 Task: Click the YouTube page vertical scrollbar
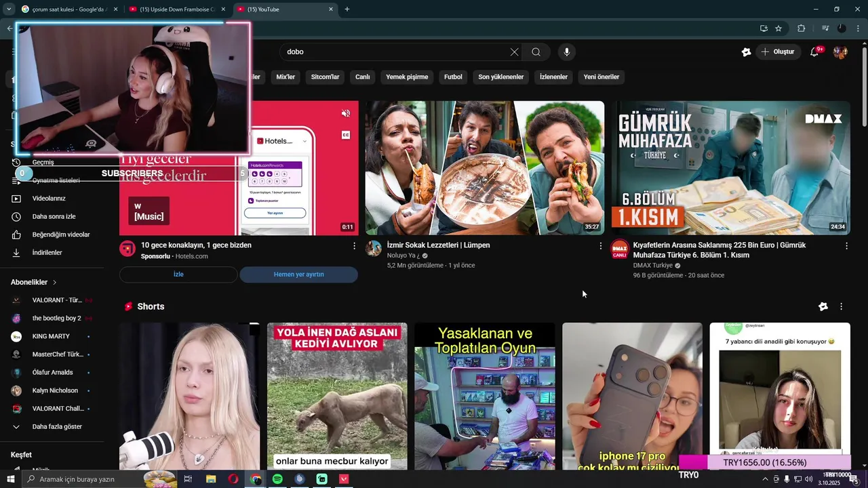pos(864,87)
